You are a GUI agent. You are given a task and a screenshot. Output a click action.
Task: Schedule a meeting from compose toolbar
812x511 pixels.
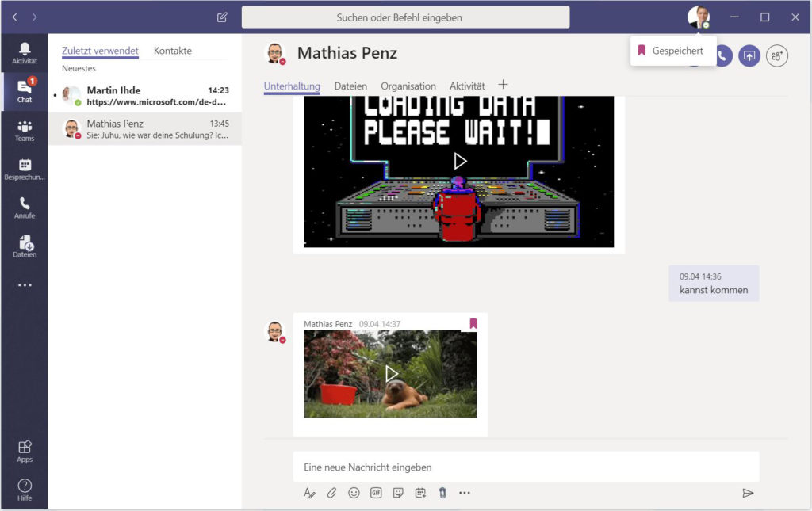point(420,493)
